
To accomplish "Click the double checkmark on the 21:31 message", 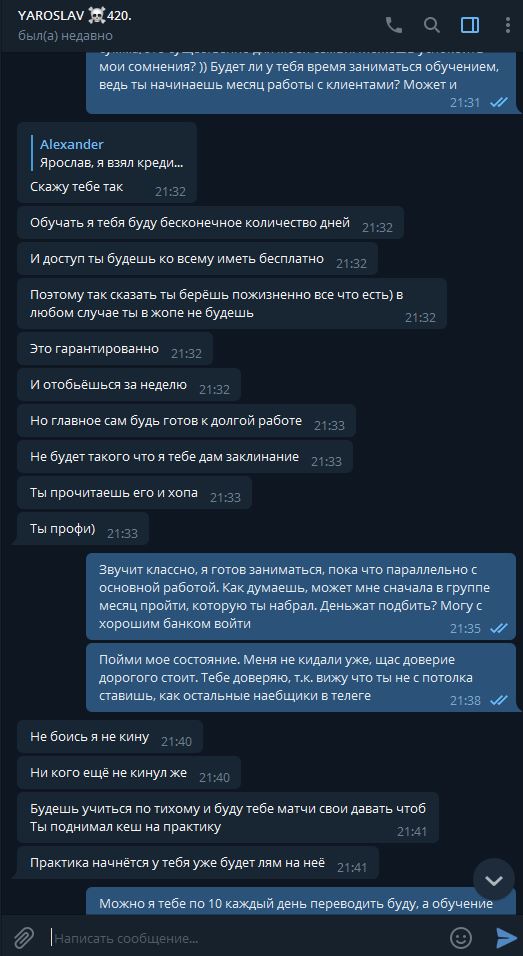I will pos(499,102).
